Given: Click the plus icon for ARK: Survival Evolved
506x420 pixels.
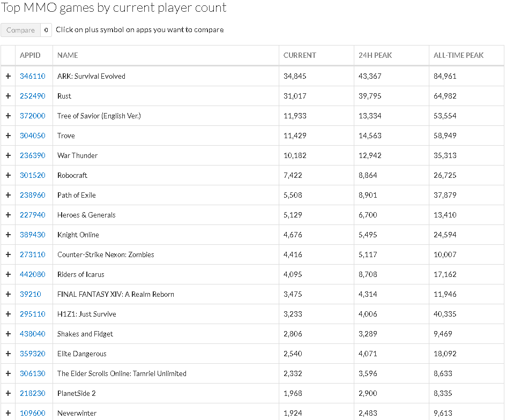Looking at the screenshot, I should tap(8, 76).
